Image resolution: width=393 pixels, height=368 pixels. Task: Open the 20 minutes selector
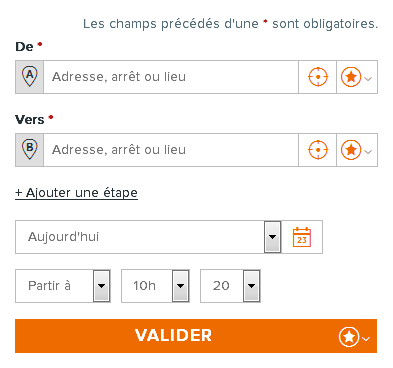click(x=251, y=286)
